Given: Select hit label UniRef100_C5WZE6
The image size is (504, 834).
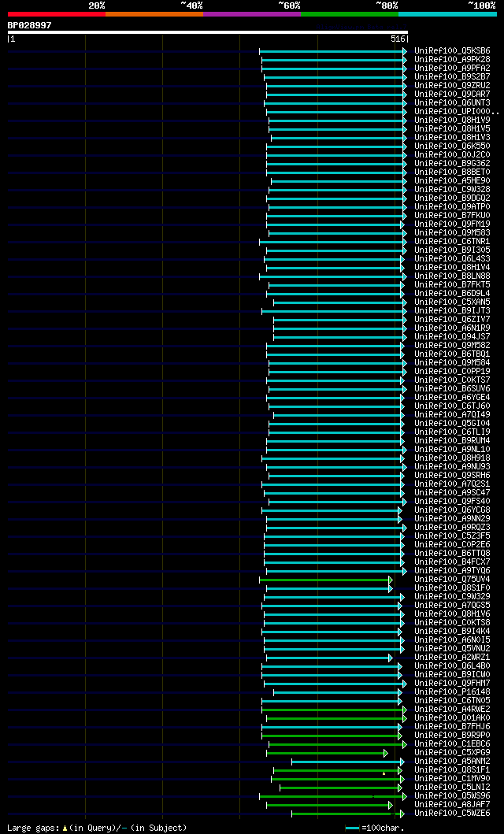Looking at the screenshot, I should 453,814.
